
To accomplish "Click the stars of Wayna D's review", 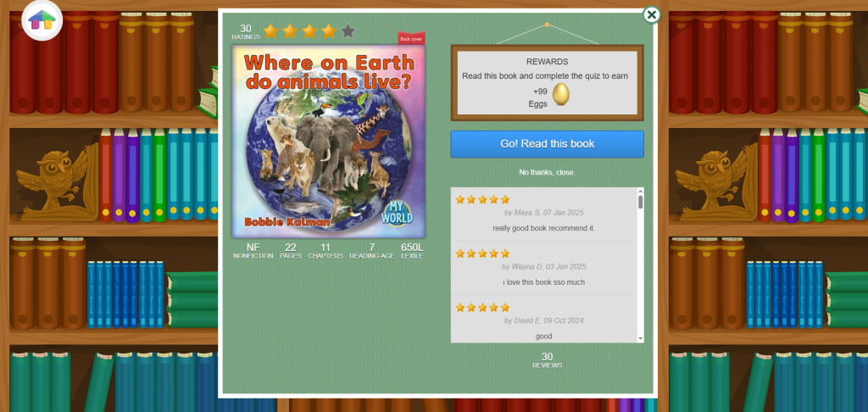I will 482,253.
